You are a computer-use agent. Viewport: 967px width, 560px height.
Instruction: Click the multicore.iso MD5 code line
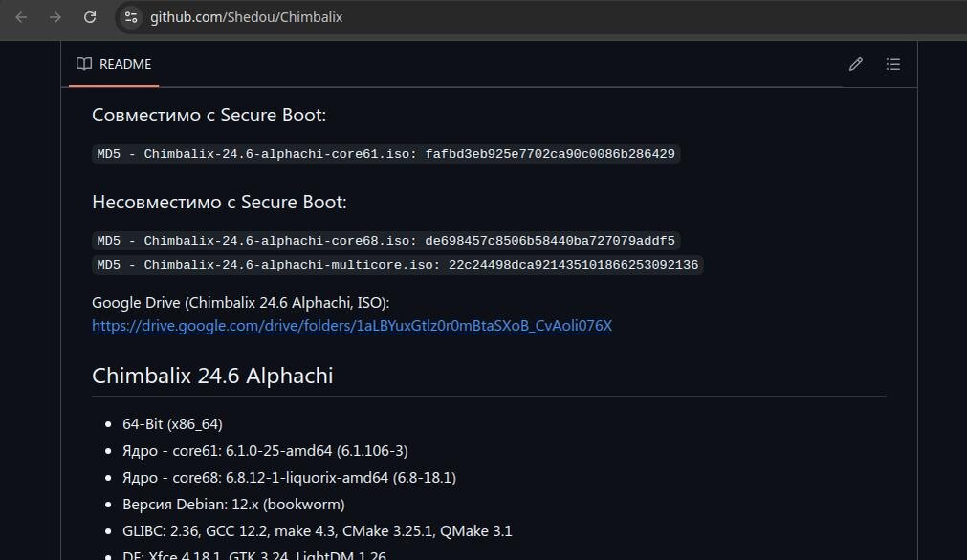pos(398,265)
